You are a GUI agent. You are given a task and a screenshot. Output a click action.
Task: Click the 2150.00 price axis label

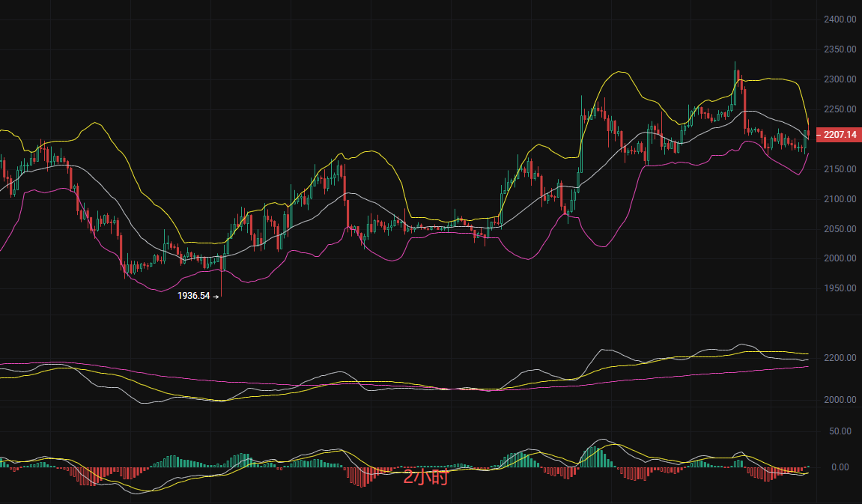pyautogui.click(x=839, y=169)
